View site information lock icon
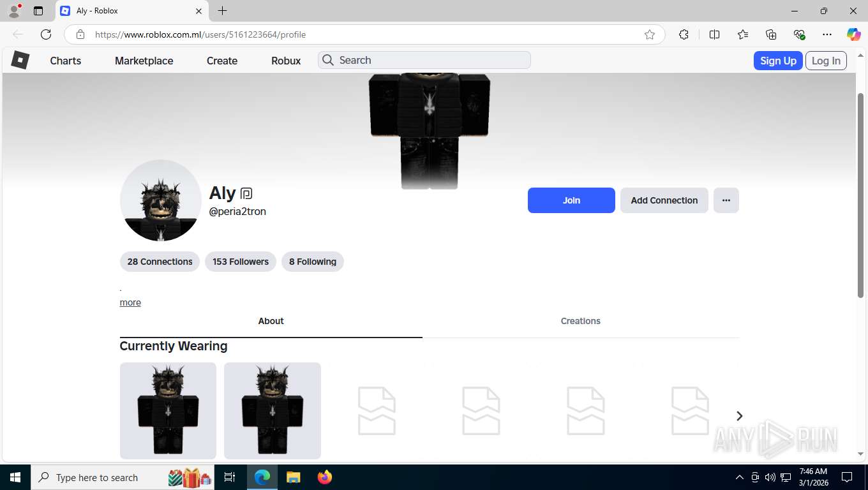 tap(80, 34)
